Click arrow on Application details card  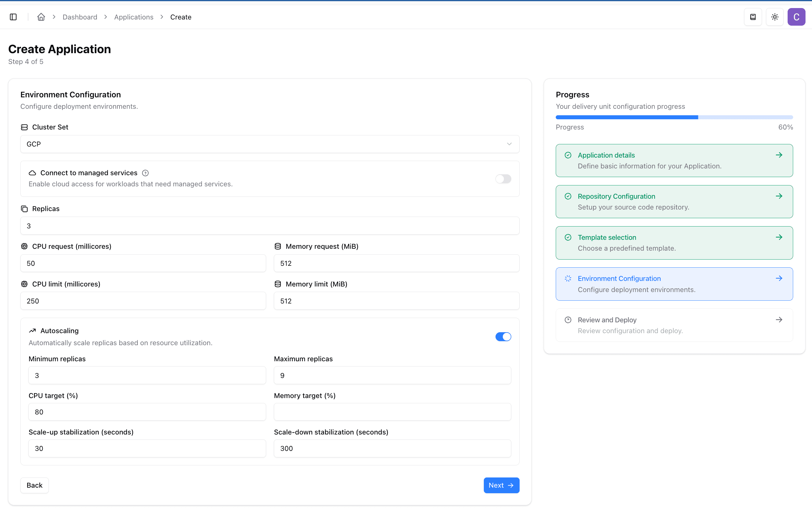click(x=779, y=155)
